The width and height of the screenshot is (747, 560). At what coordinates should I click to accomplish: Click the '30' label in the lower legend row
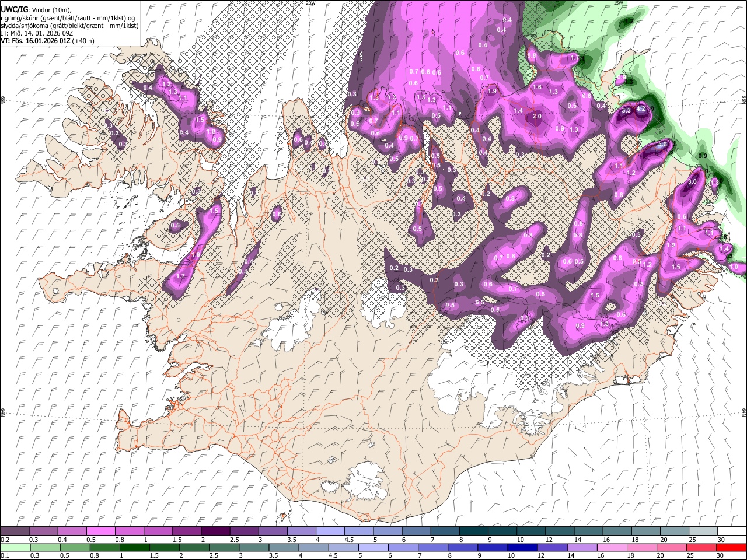coord(720,555)
